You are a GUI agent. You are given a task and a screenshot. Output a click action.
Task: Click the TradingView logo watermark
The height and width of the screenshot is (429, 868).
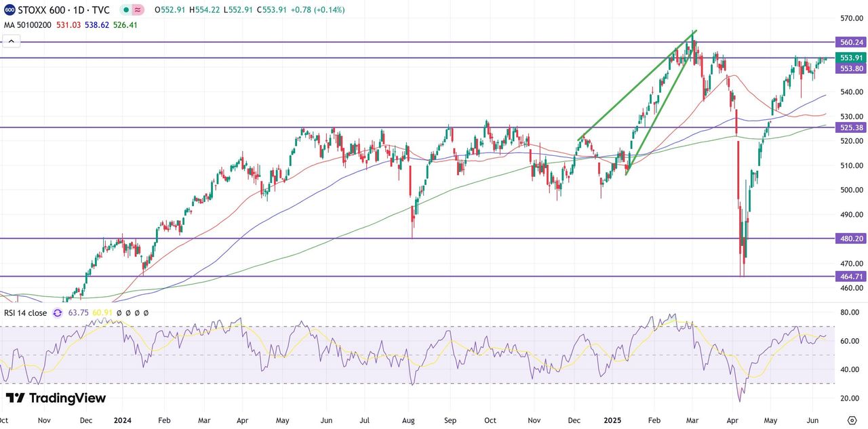(56, 398)
